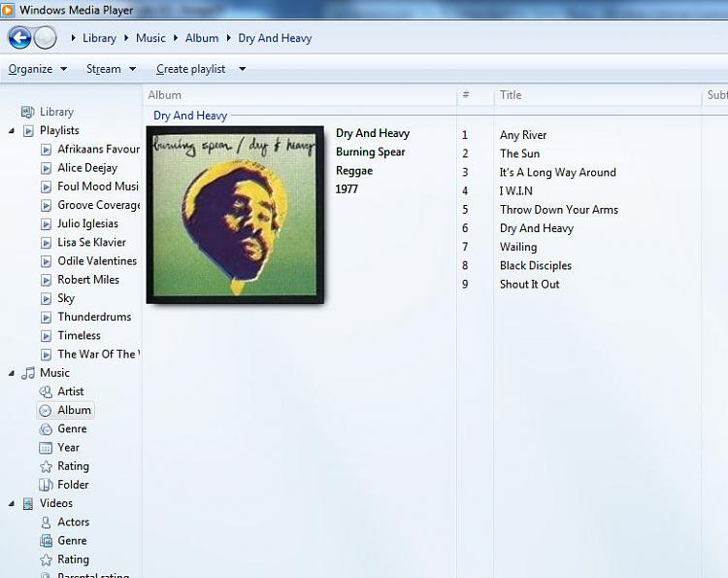
Task: Go to Library in the breadcrumb
Action: click(x=99, y=38)
